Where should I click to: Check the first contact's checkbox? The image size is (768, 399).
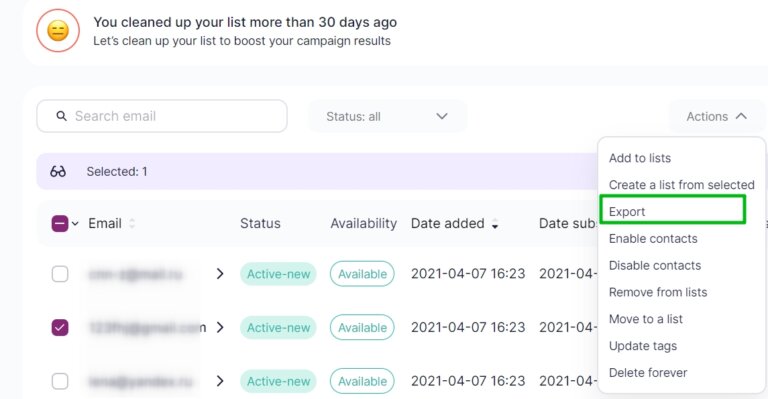pos(60,274)
